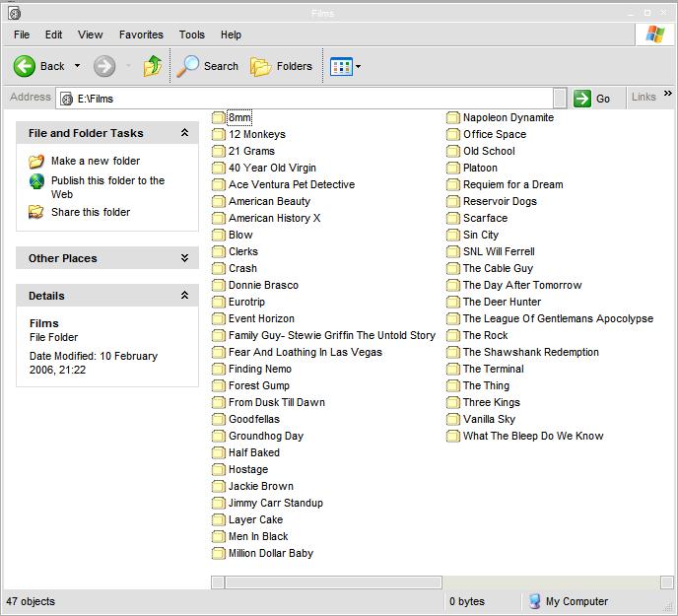
Task: Click the Publish to Web globe icon
Action: point(36,181)
